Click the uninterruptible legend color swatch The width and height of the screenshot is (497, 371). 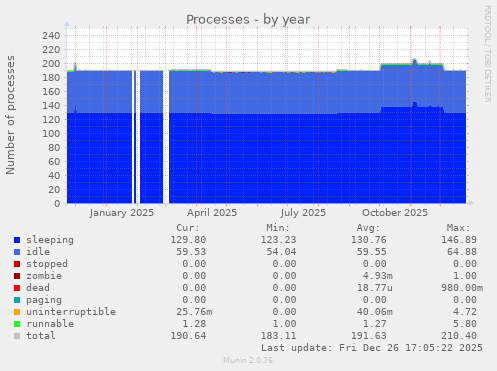[x=17, y=312]
